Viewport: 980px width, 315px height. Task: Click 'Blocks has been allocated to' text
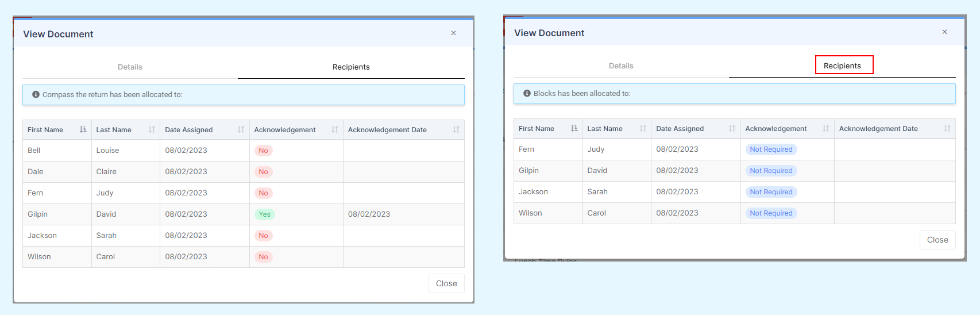click(582, 94)
